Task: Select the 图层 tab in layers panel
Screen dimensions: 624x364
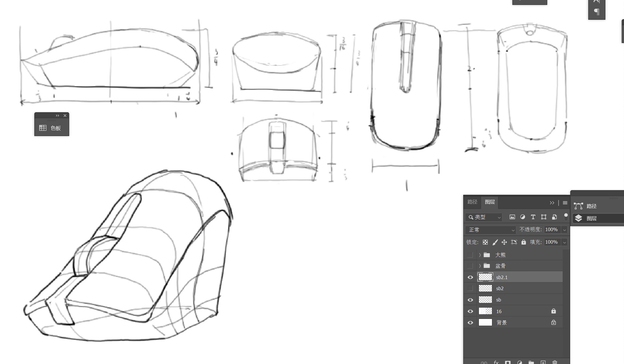Action: tap(490, 202)
